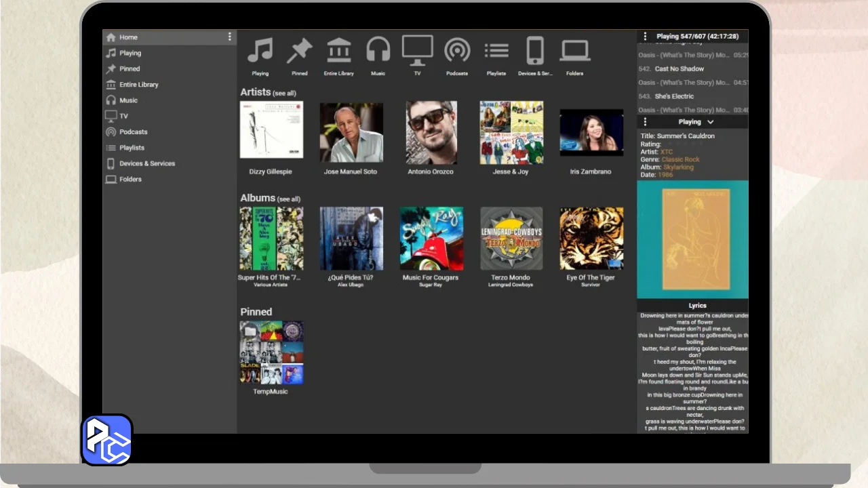The image size is (868, 488).
Task: Expand the Playing panel dropdown chevron
Action: (x=710, y=122)
